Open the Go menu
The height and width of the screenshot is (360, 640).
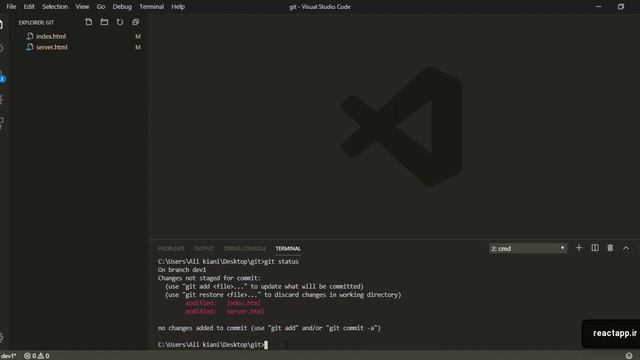point(101,7)
